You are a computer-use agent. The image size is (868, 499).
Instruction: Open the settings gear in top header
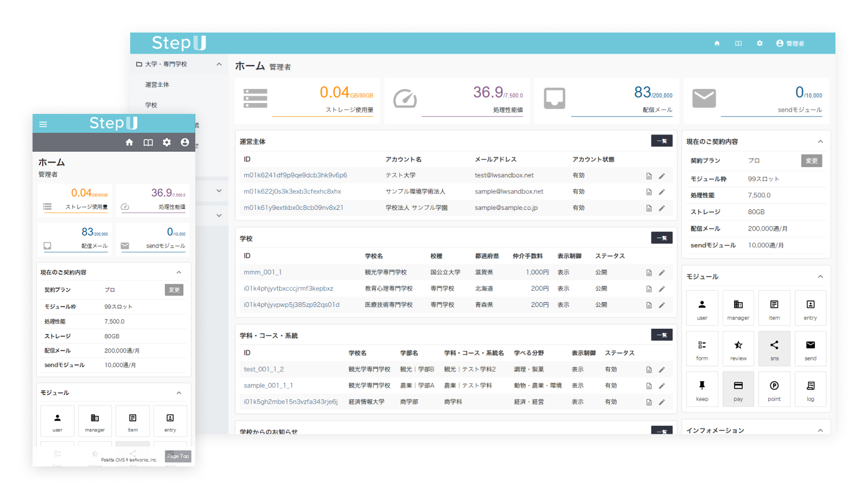[759, 43]
